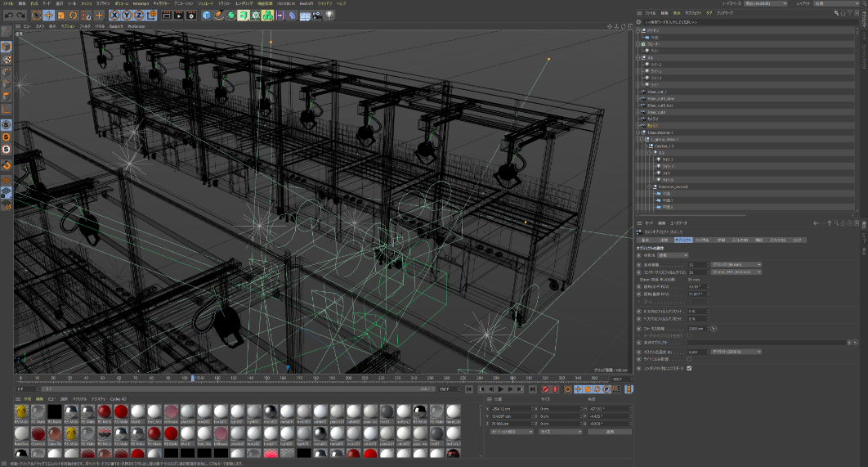Click the Camera object toolbar icon
The image size is (868, 467).
tap(317, 16)
